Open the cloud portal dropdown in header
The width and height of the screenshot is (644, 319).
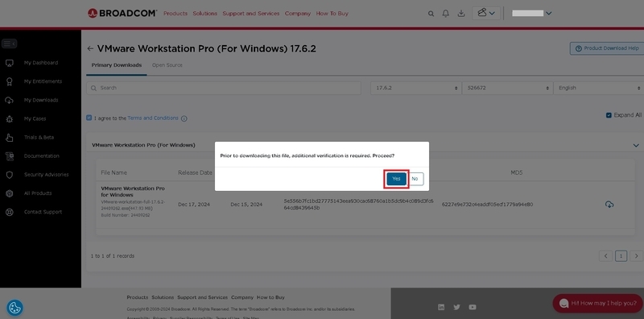point(486,13)
